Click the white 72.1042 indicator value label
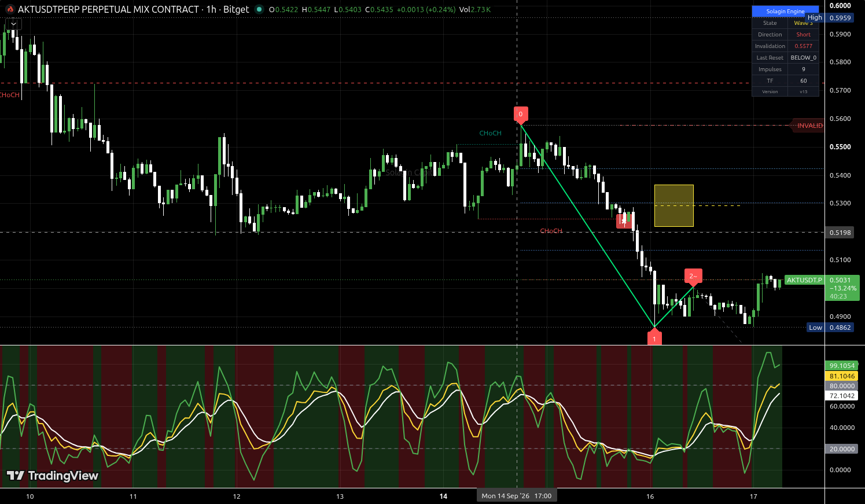Screen dimensions: 865x504 842,396
